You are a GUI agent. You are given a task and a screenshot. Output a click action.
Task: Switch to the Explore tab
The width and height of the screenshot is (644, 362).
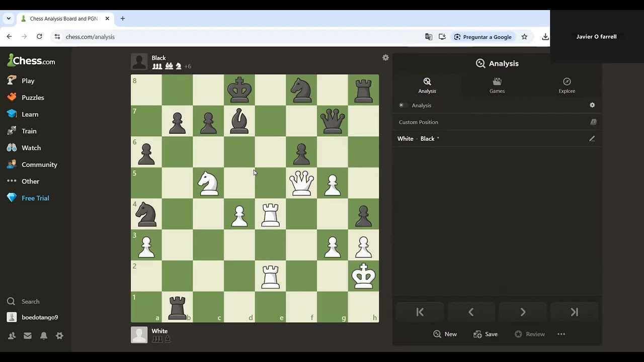(x=567, y=85)
